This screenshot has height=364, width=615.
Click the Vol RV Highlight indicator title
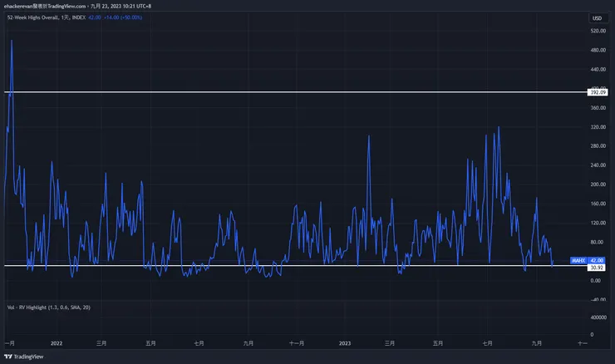(x=49, y=307)
